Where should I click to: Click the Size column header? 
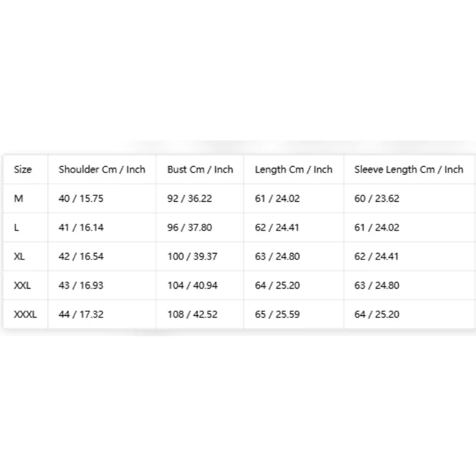pyautogui.click(x=23, y=170)
